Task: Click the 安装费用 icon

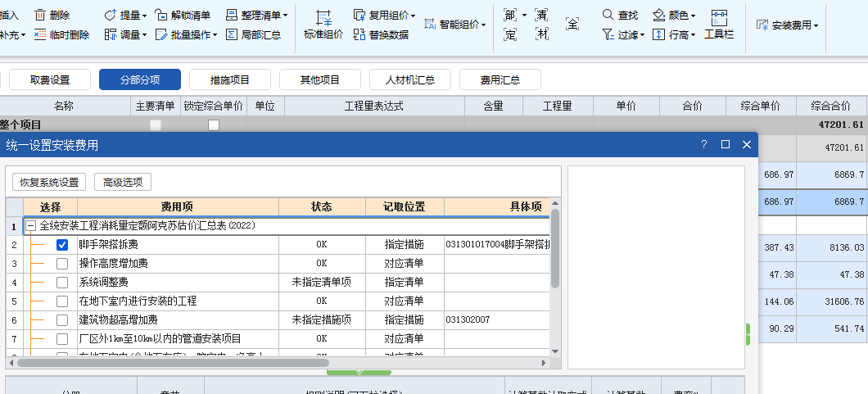Action: (762, 25)
